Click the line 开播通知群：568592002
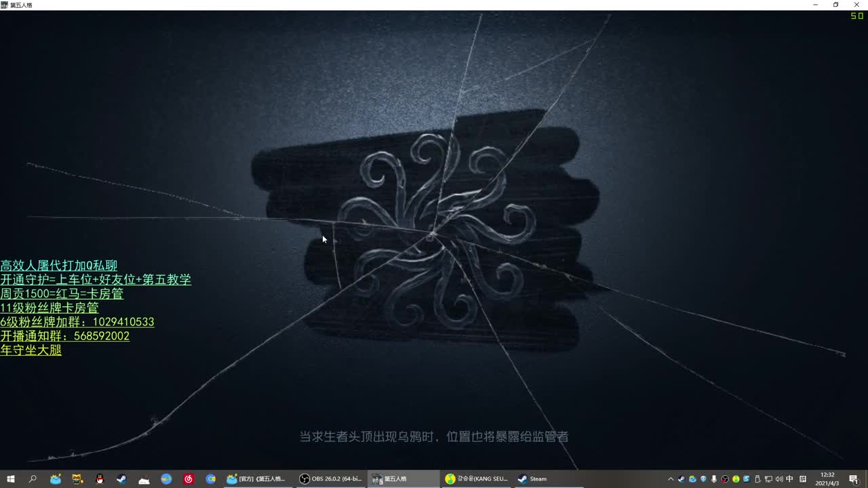 pyautogui.click(x=65, y=336)
